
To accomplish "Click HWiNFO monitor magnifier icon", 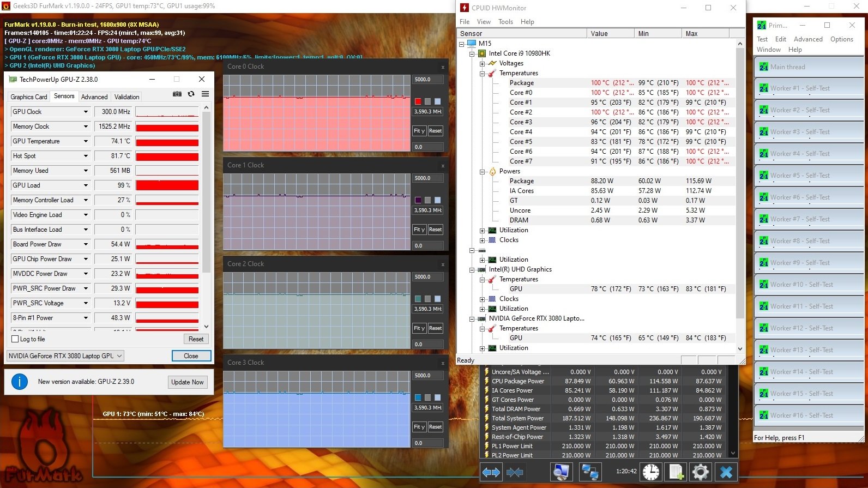I will pyautogui.click(x=561, y=472).
